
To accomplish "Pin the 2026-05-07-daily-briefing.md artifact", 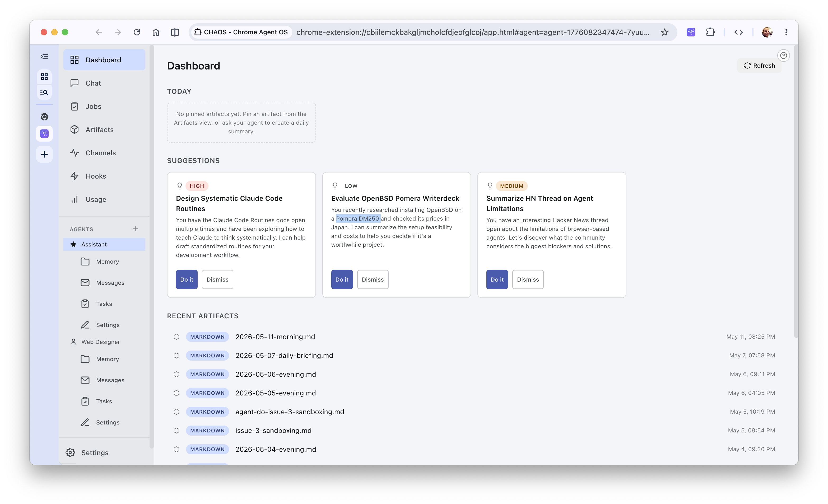I will pyautogui.click(x=176, y=356).
